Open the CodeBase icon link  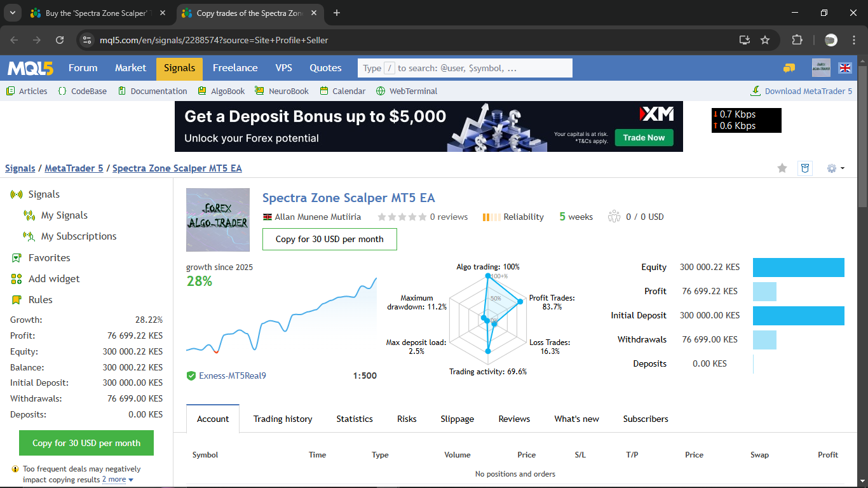pos(62,91)
